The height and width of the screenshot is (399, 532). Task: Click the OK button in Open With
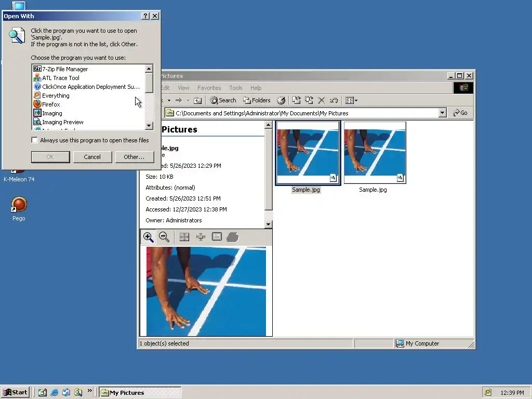pyautogui.click(x=50, y=157)
